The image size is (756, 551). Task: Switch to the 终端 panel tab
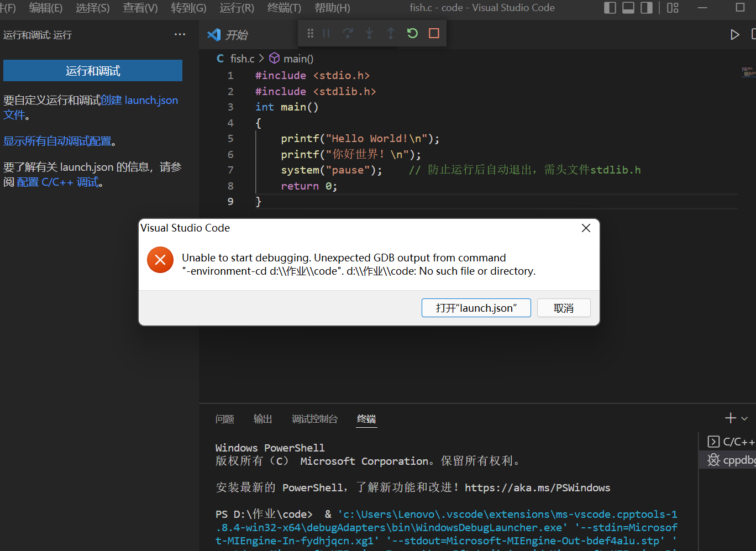pos(366,419)
